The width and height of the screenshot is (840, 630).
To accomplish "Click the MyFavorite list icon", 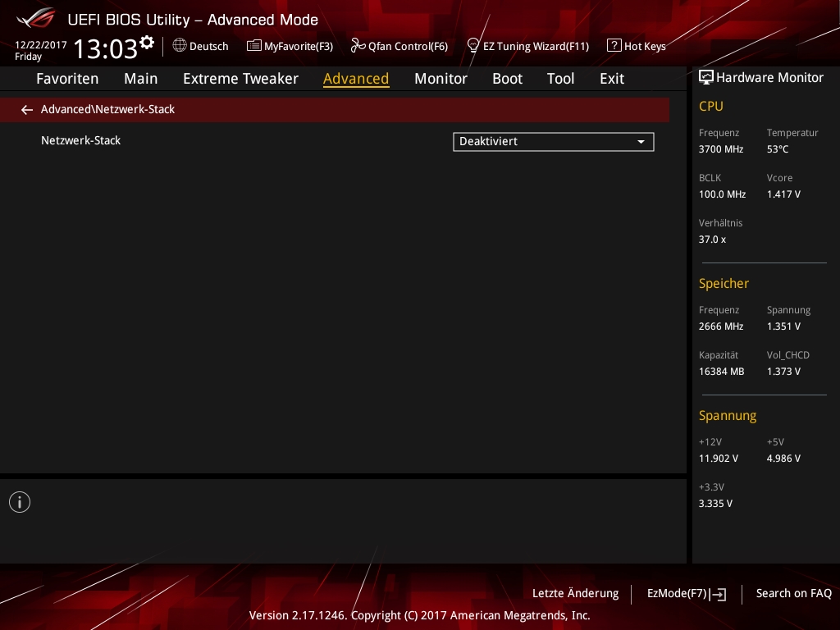I will [x=254, y=46].
